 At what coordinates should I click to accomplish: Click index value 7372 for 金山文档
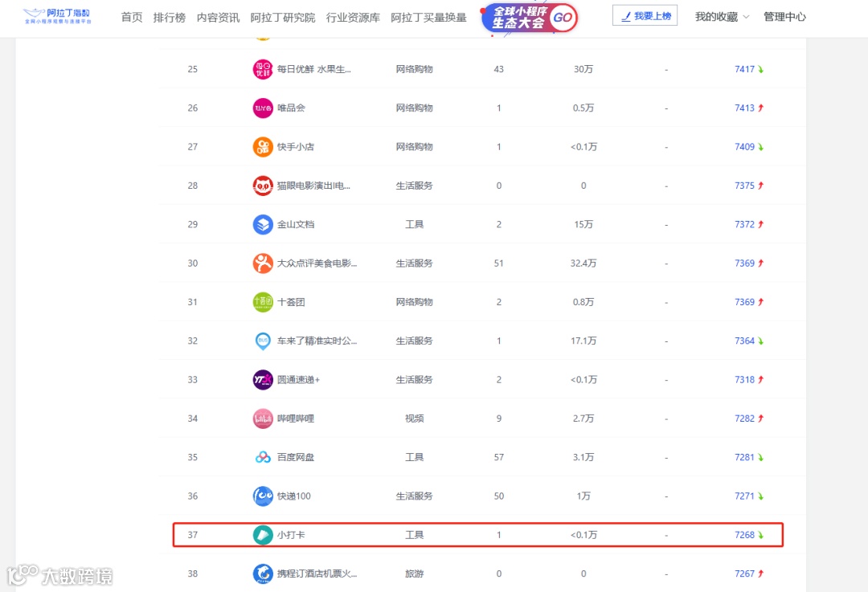click(744, 225)
